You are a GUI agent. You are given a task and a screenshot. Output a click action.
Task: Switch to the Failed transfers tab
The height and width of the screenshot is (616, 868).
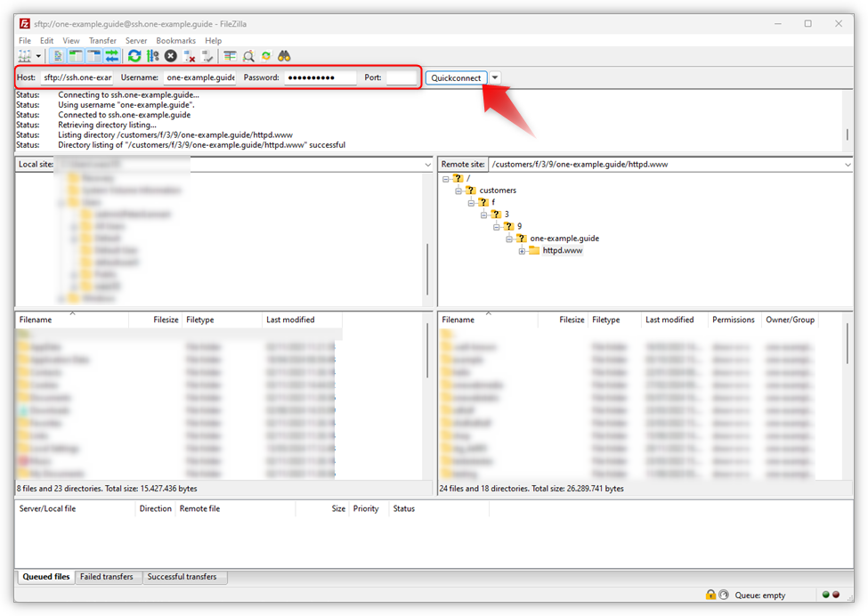point(108,577)
